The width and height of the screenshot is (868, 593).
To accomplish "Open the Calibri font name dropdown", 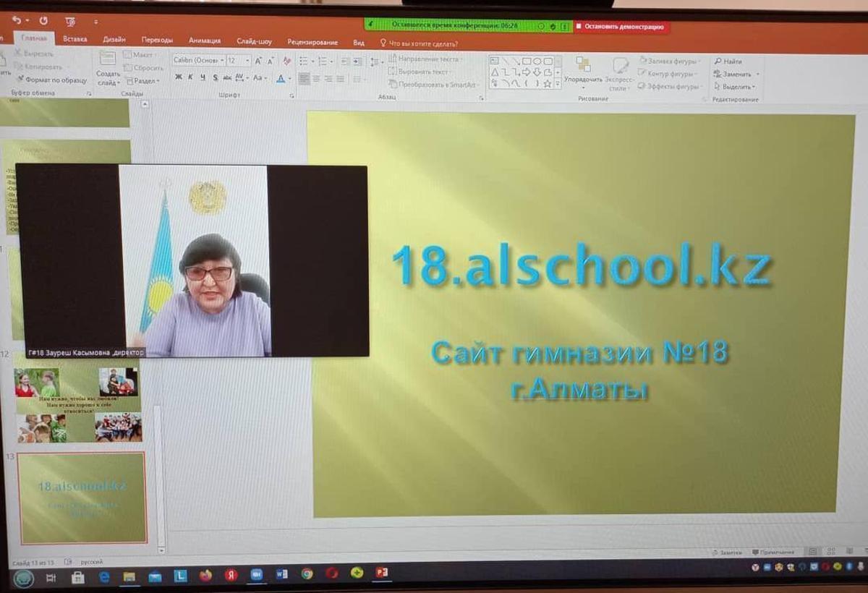I will (x=197, y=61).
